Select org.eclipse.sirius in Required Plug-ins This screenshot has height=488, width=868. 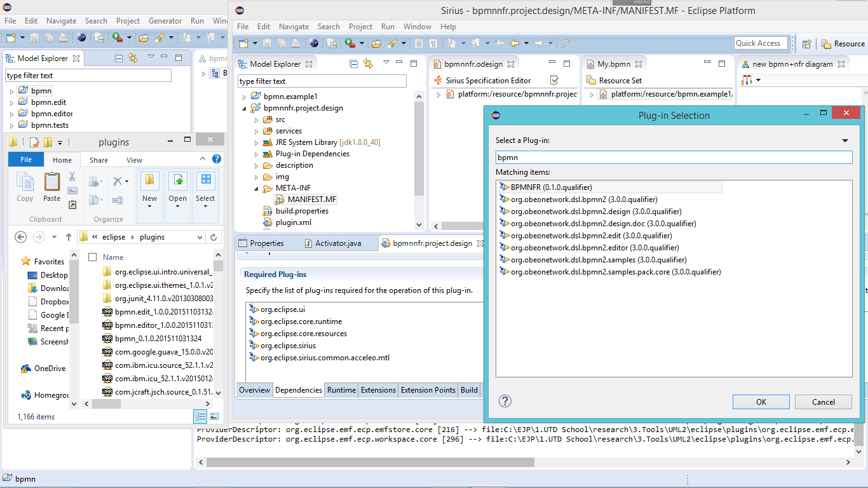282,346
